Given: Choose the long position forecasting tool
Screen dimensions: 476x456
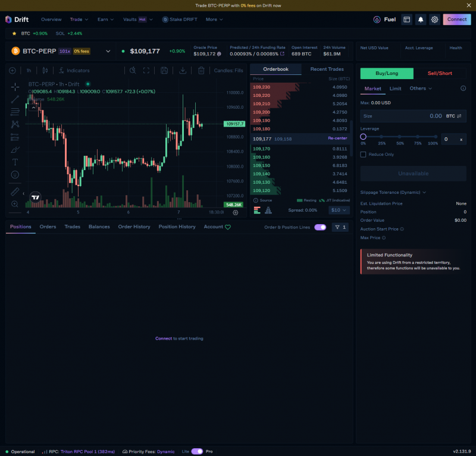Looking at the screenshot, I should pos(15,137).
